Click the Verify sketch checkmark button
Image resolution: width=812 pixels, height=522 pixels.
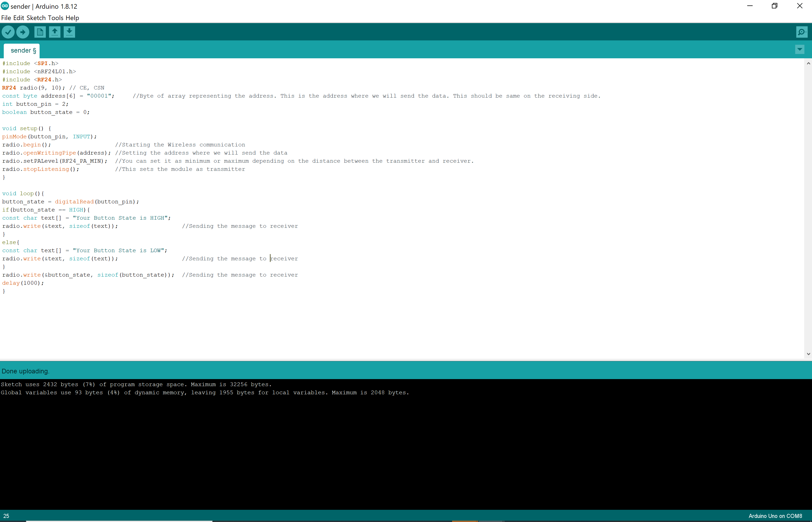(x=8, y=32)
